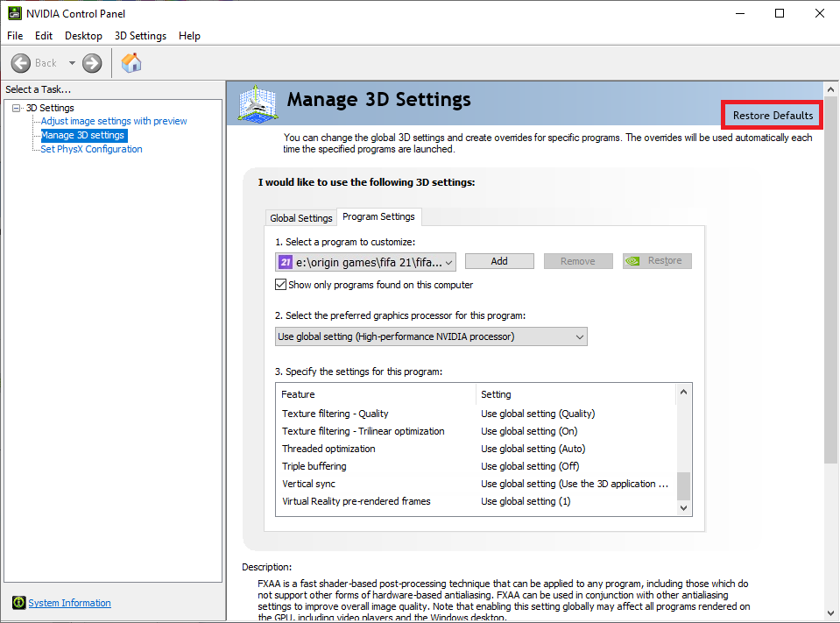
Task: Open the Desktop menu
Action: tap(83, 36)
